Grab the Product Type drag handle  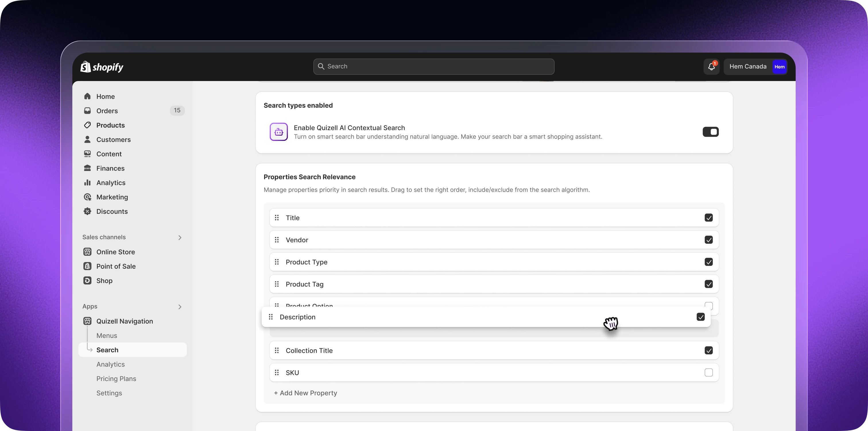pyautogui.click(x=277, y=262)
